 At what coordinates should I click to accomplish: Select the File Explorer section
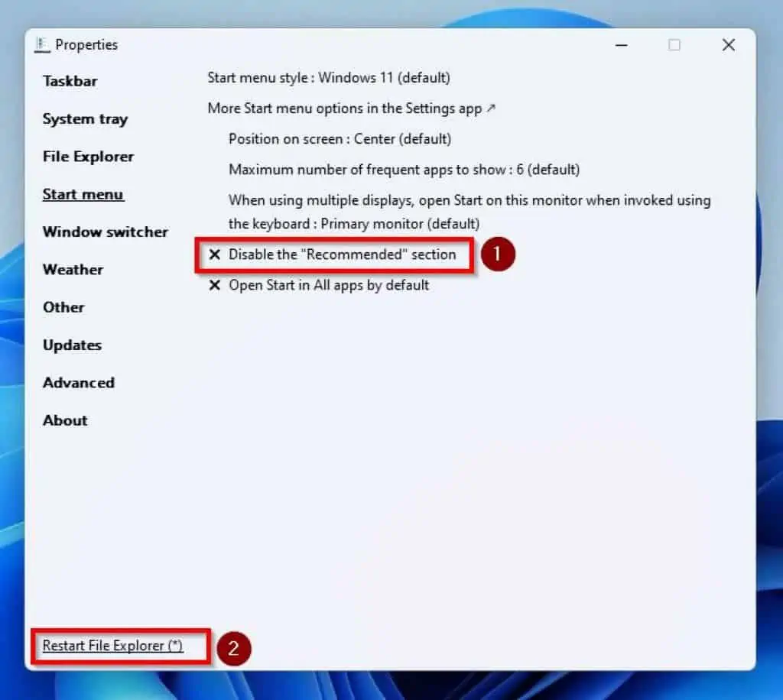[87, 156]
